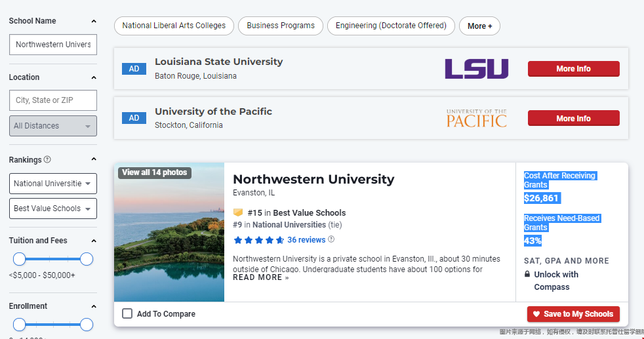Click the $26,861 cost value

[542, 198]
